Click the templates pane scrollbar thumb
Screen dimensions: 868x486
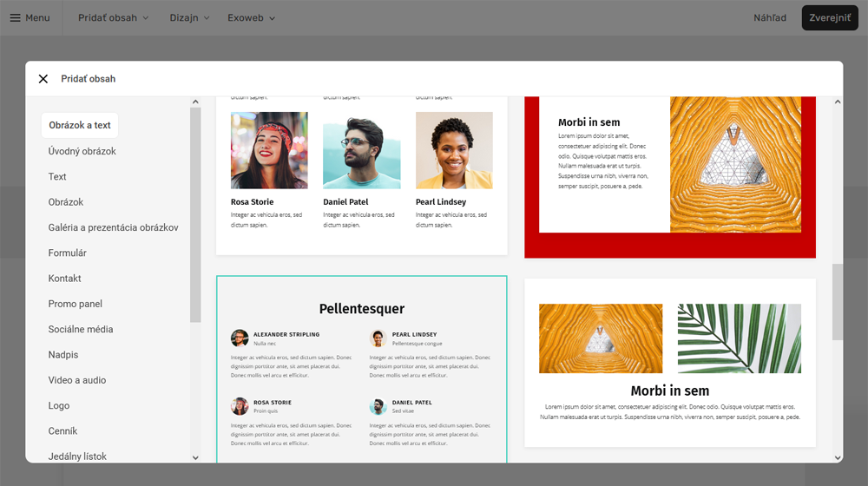point(838,302)
